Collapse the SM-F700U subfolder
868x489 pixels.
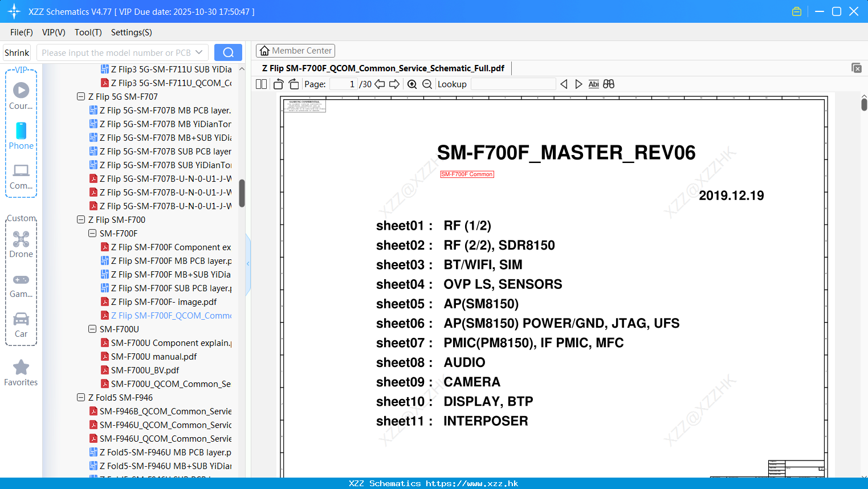pyautogui.click(x=92, y=329)
